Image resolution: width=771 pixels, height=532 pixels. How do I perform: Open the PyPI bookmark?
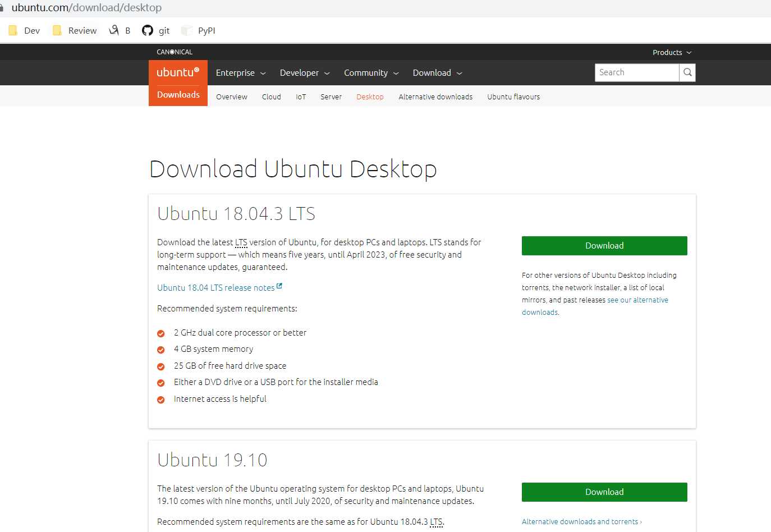[x=199, y=30]
